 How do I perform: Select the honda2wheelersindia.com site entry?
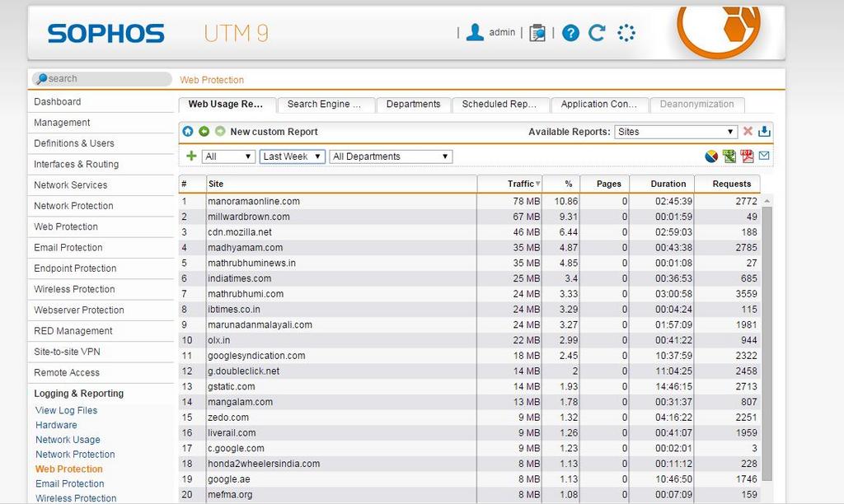pyautogui.click(x=264, y=464)
